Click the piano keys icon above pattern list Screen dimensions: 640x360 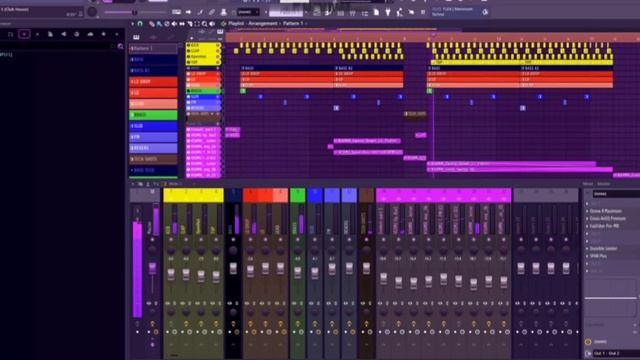tap(136, 38)
